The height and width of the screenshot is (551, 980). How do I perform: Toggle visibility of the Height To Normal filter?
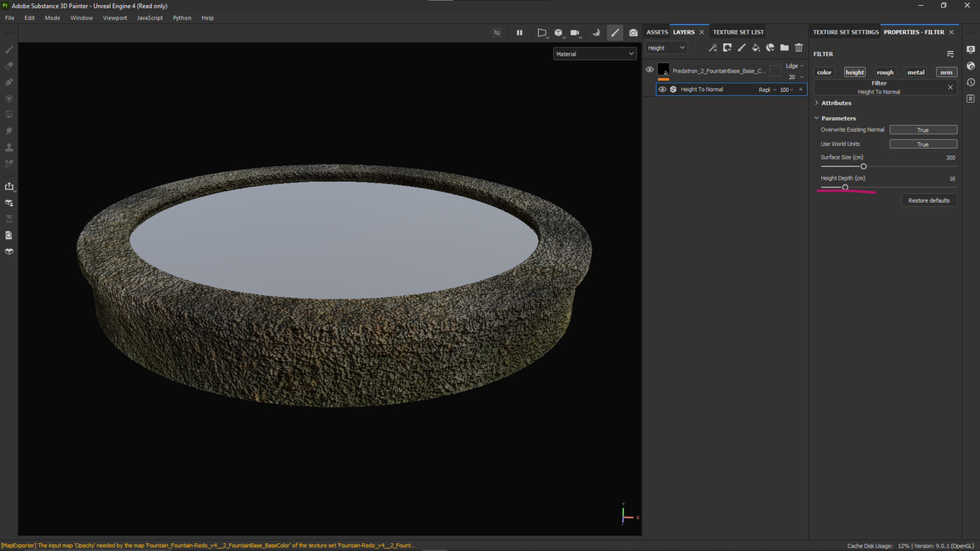point(662,89)
